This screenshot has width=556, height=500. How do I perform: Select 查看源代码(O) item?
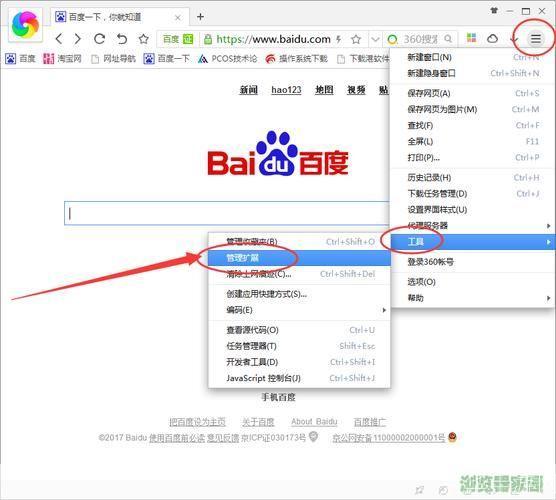(x=299, y=330)
